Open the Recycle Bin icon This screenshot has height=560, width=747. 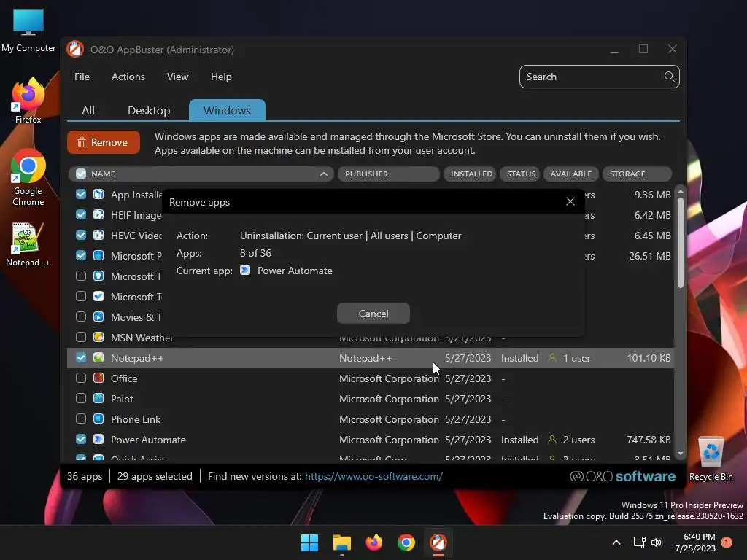tap(711, 459)
